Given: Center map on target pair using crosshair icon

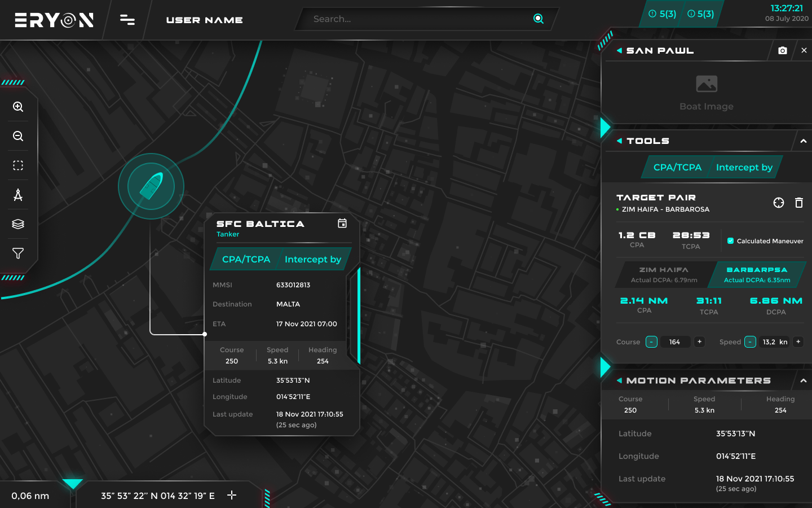Looking at the screenshot, I should [x=778, y=203].
